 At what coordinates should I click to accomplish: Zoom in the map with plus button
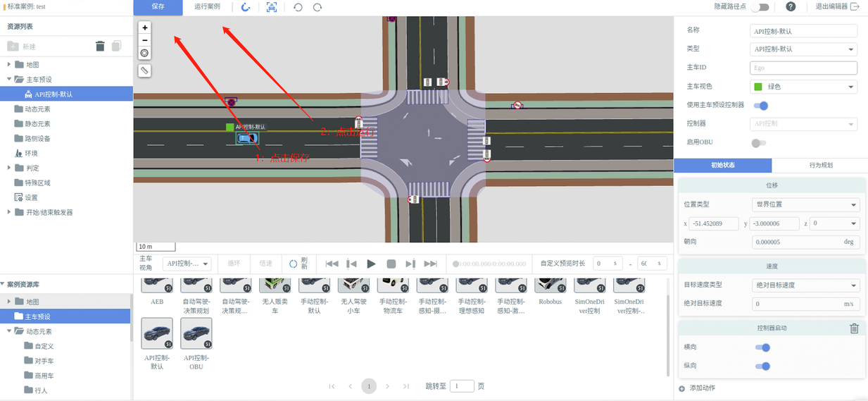point(144,27)
